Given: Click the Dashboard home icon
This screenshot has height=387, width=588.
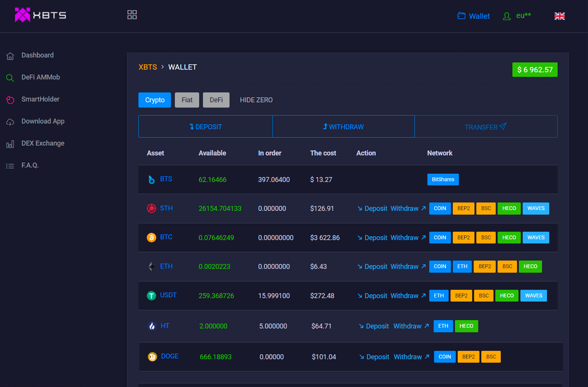Looking at the screenshot, I should (10, 56).
